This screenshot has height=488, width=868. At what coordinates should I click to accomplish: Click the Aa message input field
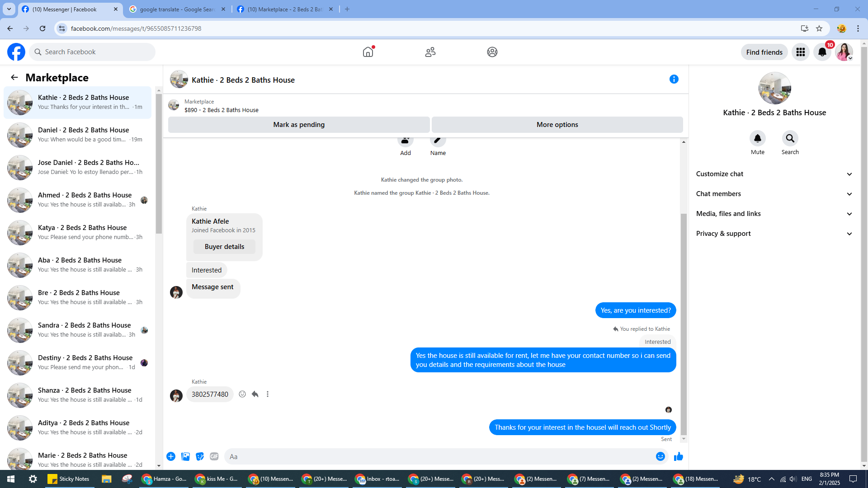(439, 457)
